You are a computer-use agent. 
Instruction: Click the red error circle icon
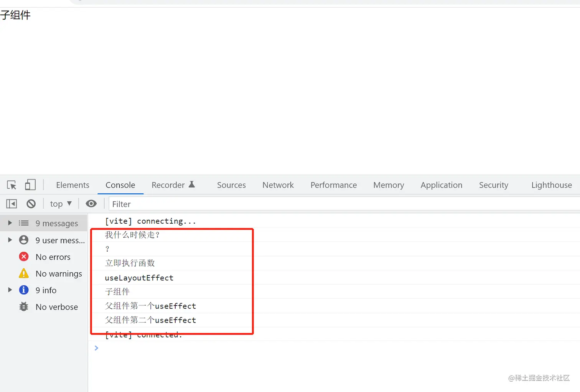pyautogui.click(x=24, y=257)
